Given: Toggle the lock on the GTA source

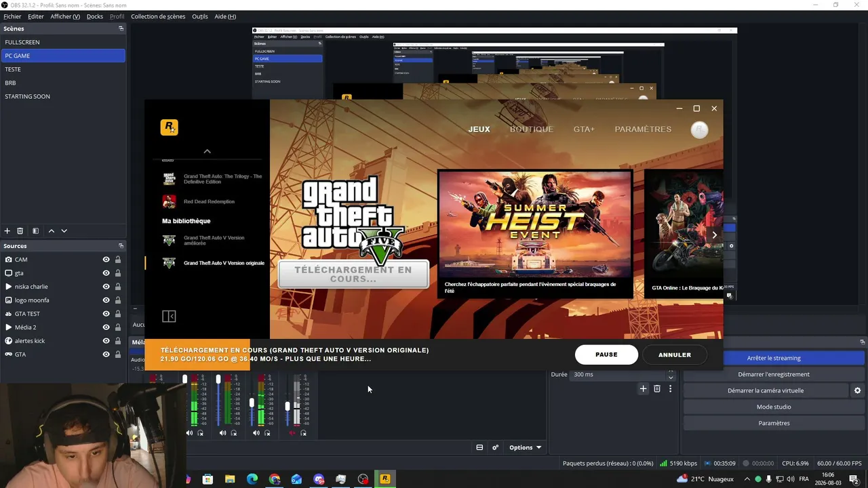Looking at the screenshot, I should pos(118,354).
